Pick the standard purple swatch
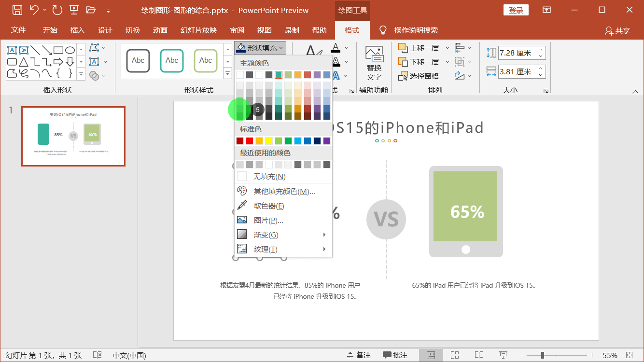Screen dimensions: 644x362 coord(327,141)
